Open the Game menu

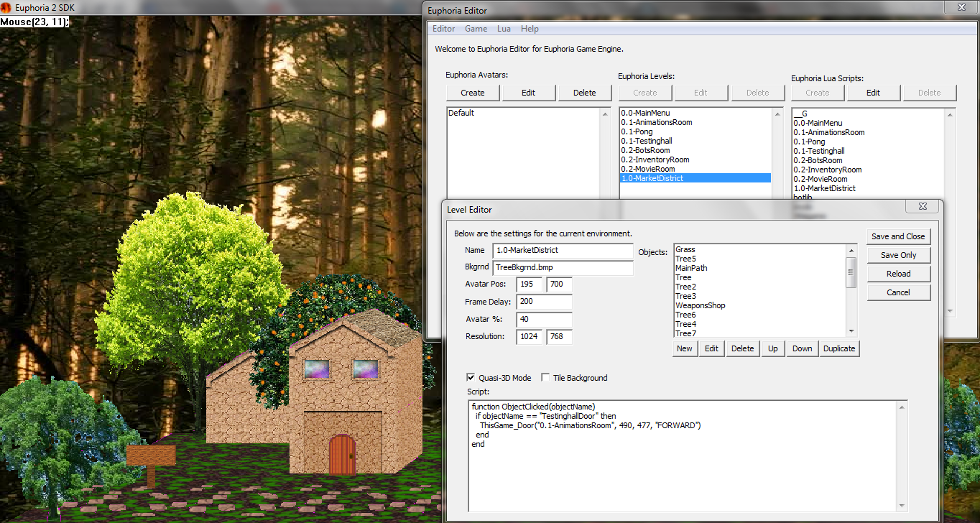pos(476,29)
